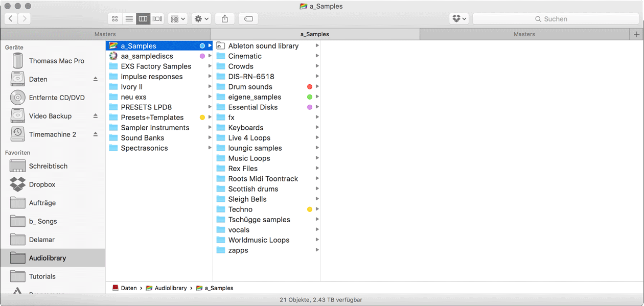
Task: Click the edit tags button
Action: tap(248, 19)
